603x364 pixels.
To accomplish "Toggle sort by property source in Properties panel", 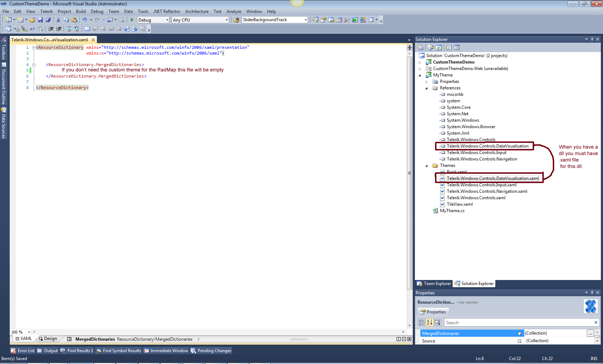I will 437,323.
